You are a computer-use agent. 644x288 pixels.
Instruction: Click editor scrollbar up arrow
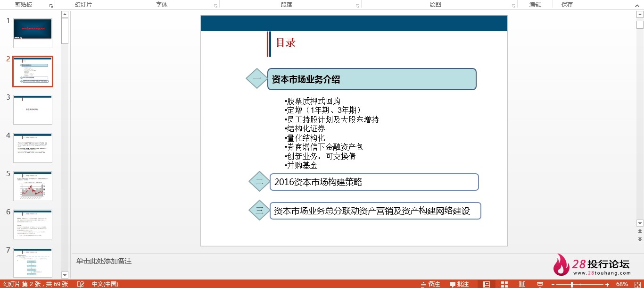click(640, 14)
